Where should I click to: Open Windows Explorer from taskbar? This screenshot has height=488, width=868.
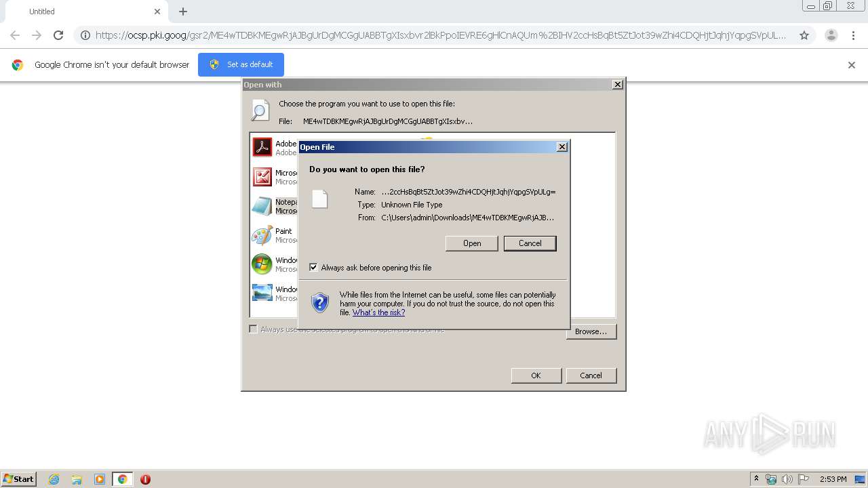[77, 479]
